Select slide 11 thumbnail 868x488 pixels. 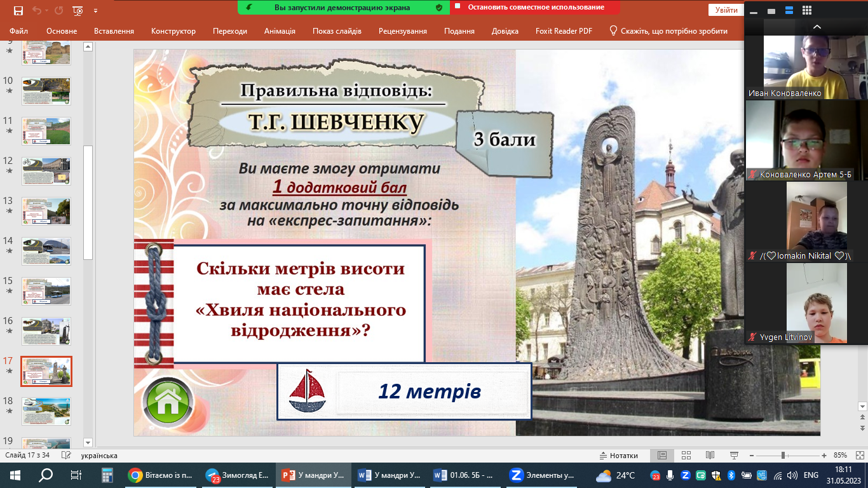coord(46,131)
